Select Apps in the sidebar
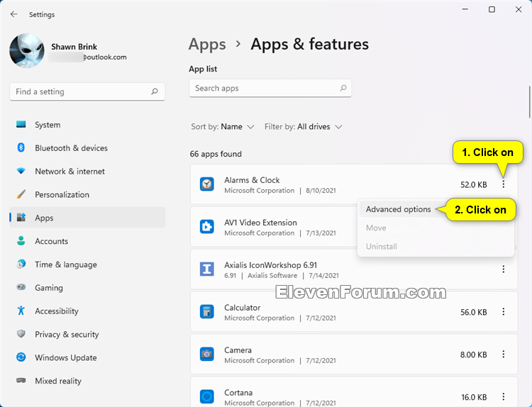Image resolution: width=532 pixels, height=407 pixels. (87, 218)
